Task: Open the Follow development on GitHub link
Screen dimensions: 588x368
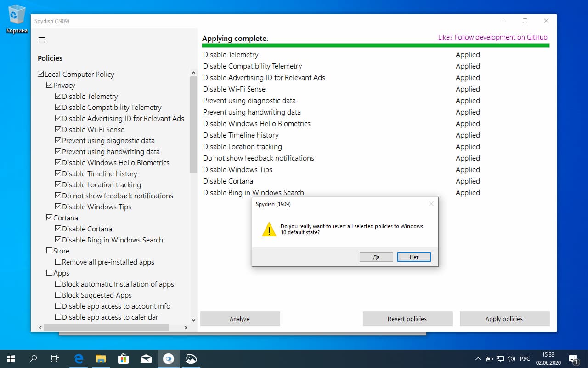Action: [492, 37]
